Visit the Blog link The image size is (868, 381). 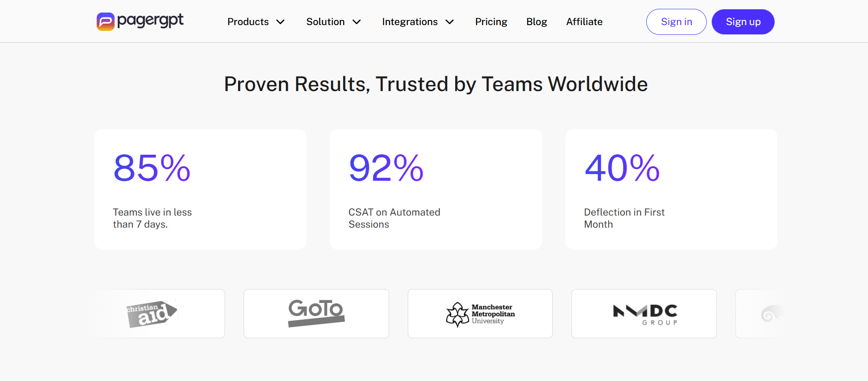pos(537,22)
